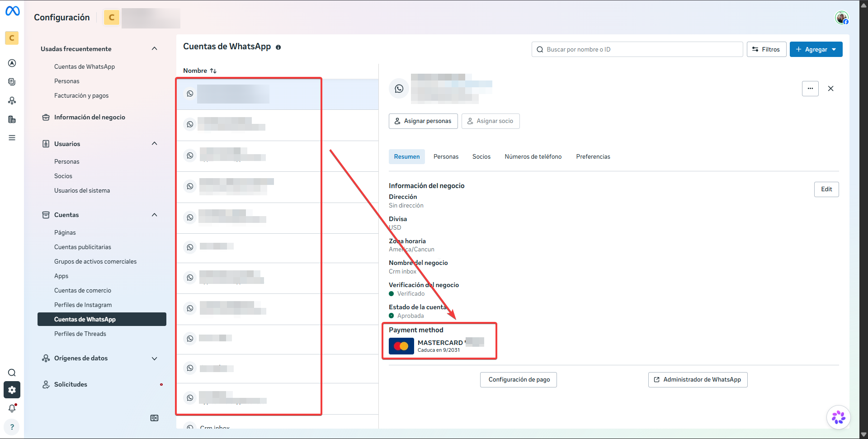868x439 pixels.
Task: Click the Mastercard payment method logo
Action: coord(401,346)
